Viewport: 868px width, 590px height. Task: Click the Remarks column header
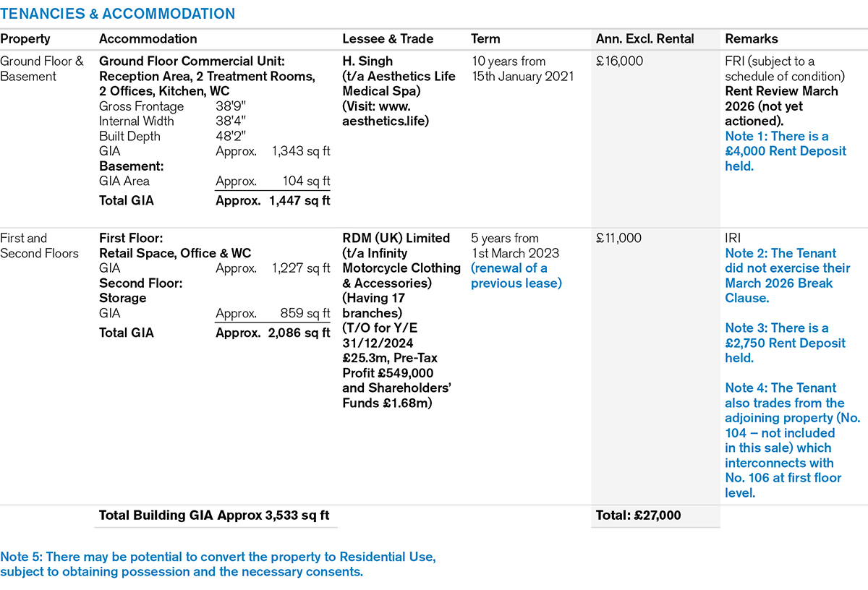point(752,39)
